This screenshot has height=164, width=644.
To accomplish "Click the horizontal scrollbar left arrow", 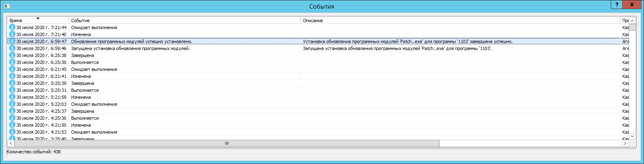I will (x=11, y=143).
